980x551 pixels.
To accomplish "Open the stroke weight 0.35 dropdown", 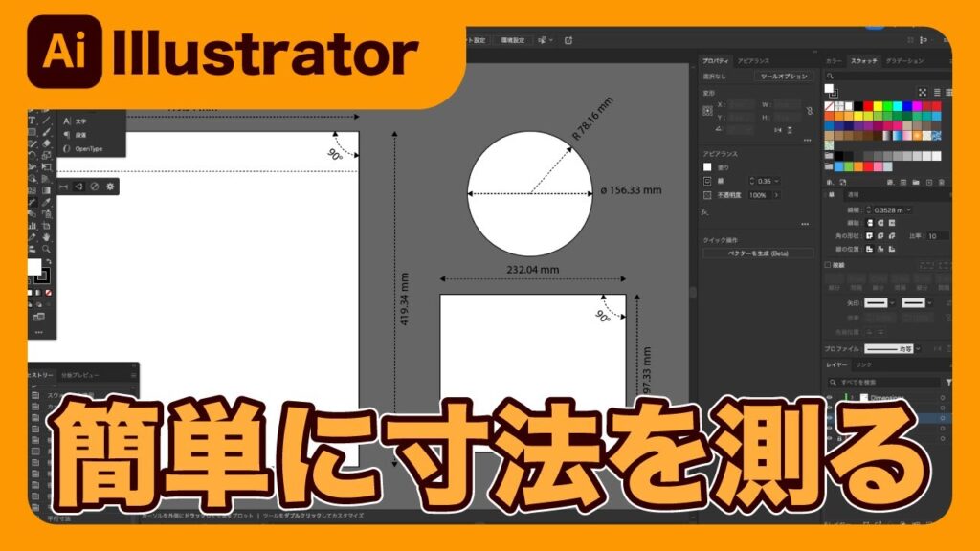I will 776,181.
